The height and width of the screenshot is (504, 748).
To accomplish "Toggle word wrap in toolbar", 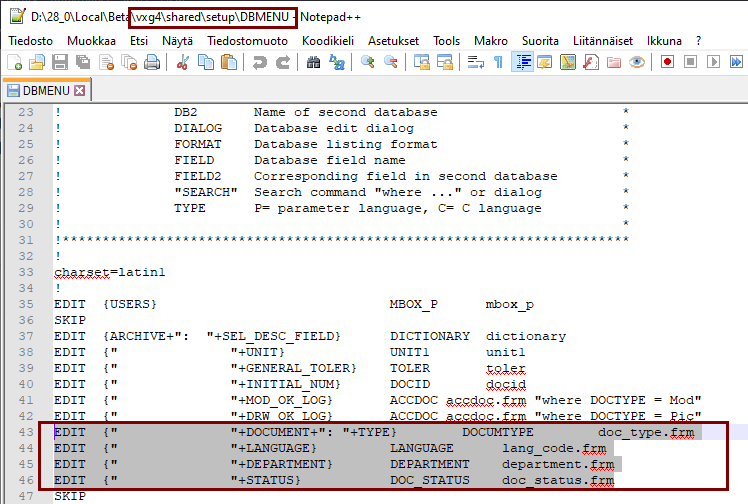I will coord(475,62).
